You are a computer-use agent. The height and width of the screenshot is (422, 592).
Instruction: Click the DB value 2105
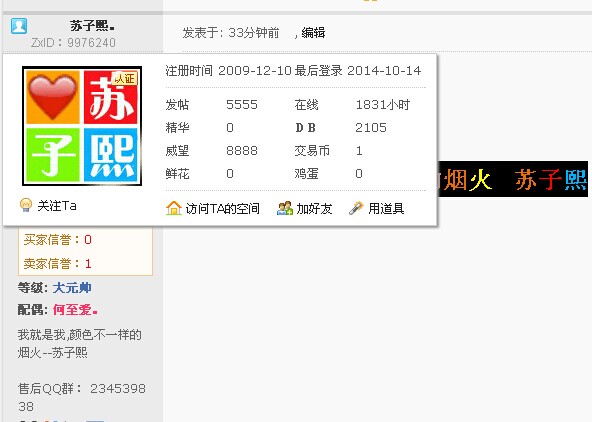[371, 128]
